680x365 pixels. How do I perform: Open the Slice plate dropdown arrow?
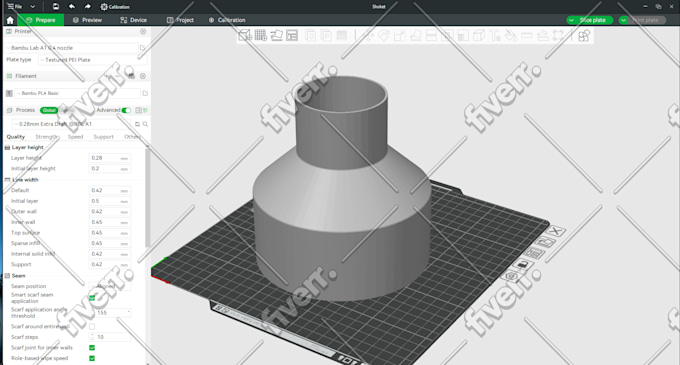[572, 20]
